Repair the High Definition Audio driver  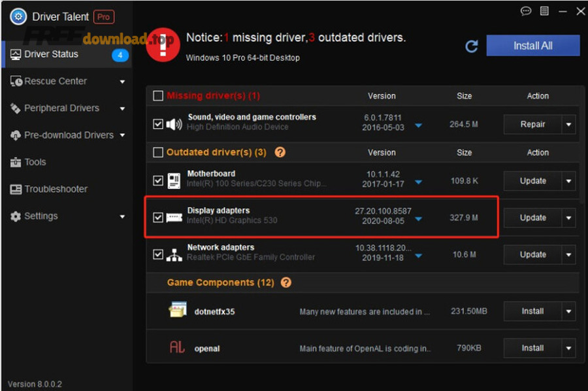[x=532, y=124]
